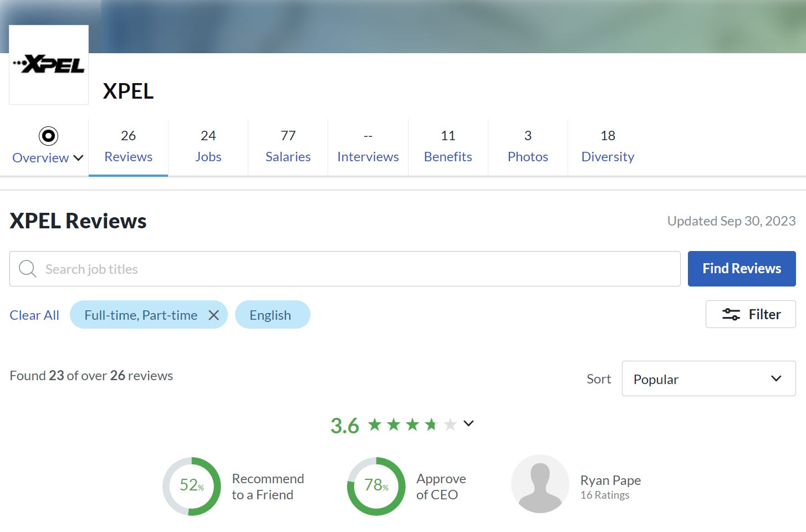View the 3 Photos tab
Image resolution: width=806 pixels, height=532 pixels.
click(x=528, y=147)
